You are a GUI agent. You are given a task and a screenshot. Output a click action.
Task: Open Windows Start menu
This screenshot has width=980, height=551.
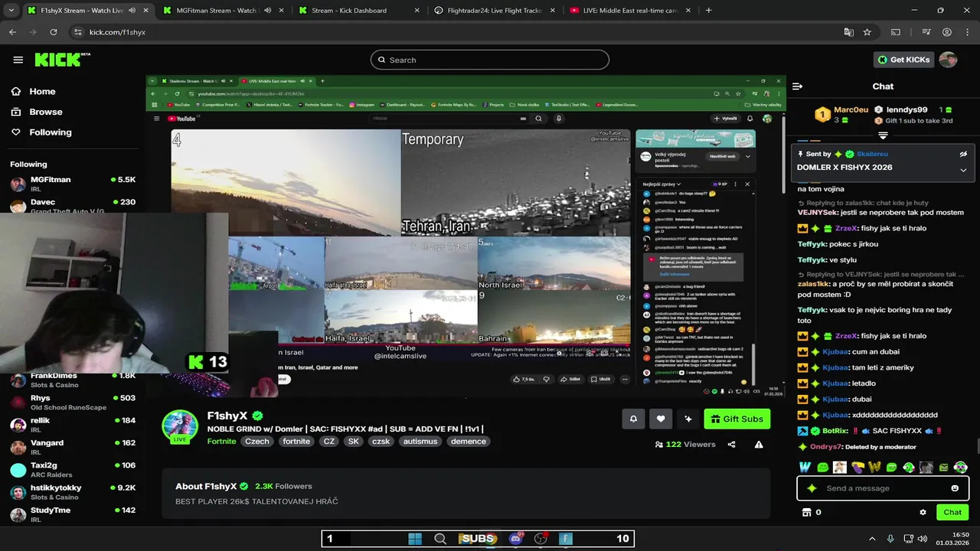pos(415,539)
